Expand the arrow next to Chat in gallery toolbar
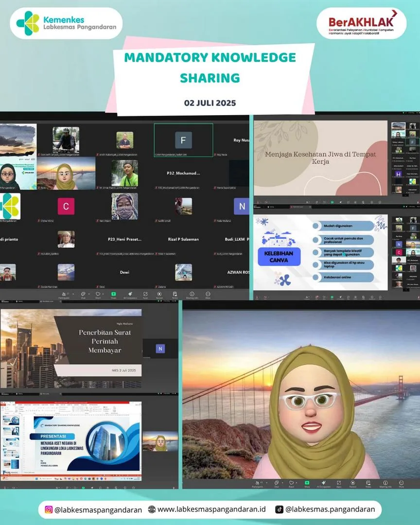420x525 pixels. click(89, 294)
